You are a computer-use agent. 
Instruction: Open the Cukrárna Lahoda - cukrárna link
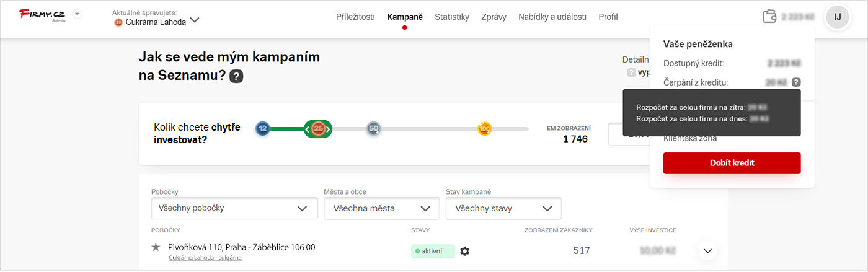[205, 258]
